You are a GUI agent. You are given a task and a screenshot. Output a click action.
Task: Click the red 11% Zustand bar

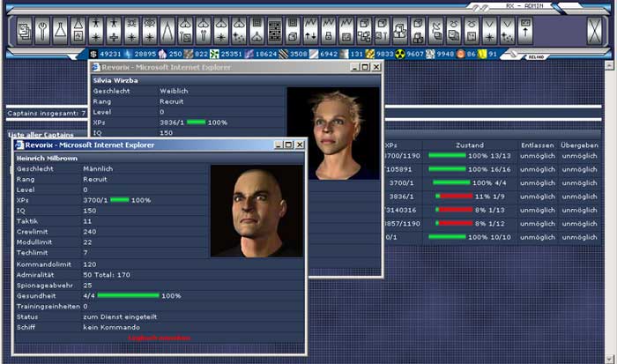tap(454, 196)
